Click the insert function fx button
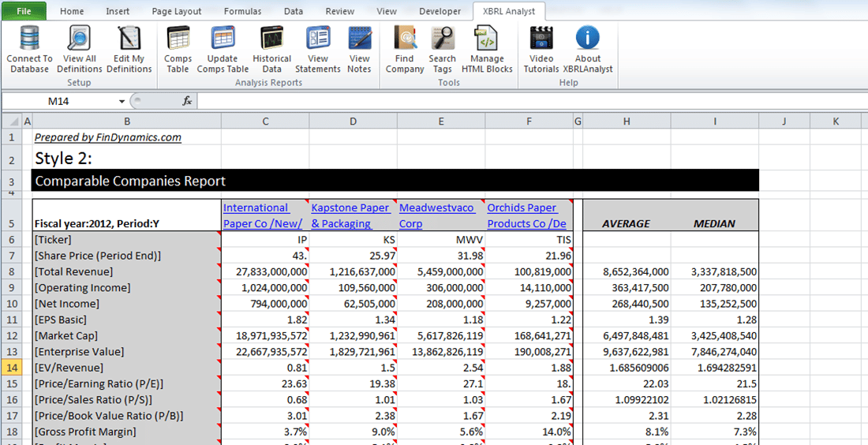 pos(187,101)
